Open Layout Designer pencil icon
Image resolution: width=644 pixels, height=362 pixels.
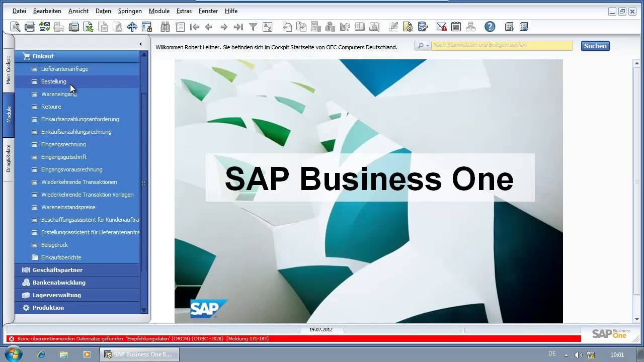[x=393, y=27]
